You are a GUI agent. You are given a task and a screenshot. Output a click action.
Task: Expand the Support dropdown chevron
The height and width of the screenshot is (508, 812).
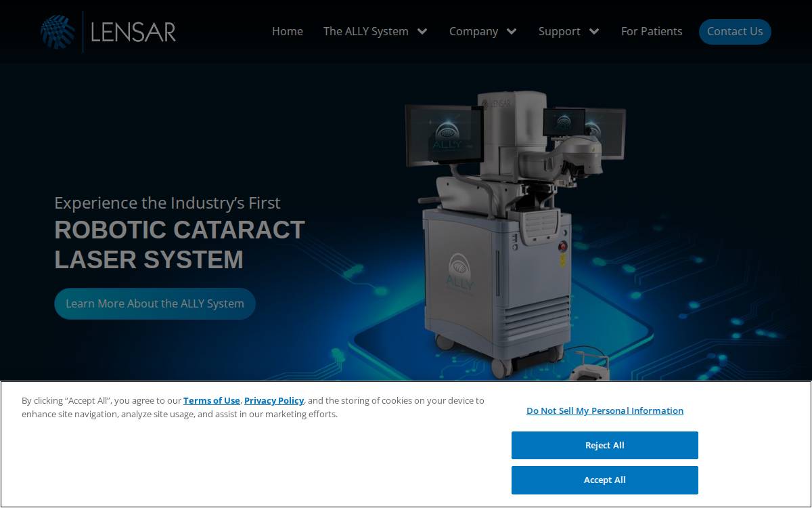[x=594, y=31]
